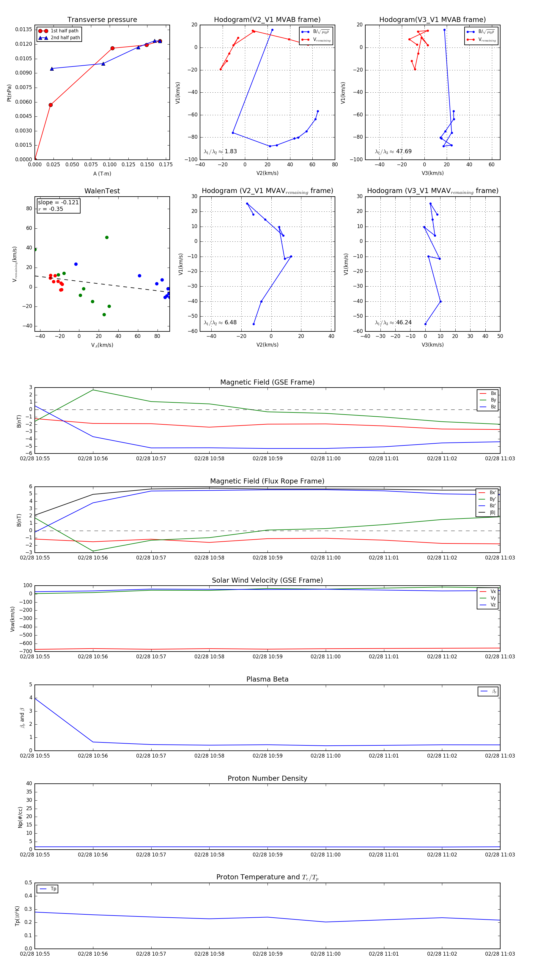Click "02/28 11:02" tick under the Proton Temperature panel
The height and width of the screenshot is (980, 535).
(x=442, y=954)
